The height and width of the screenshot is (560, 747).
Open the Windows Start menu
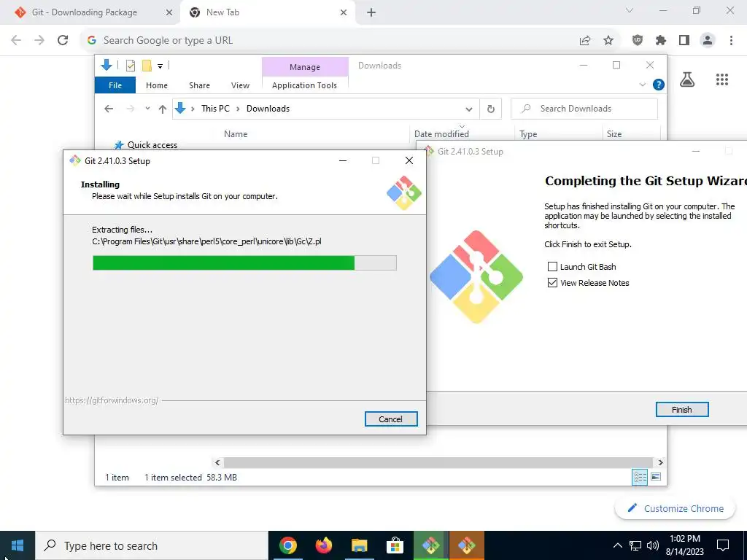coord(18,545)
